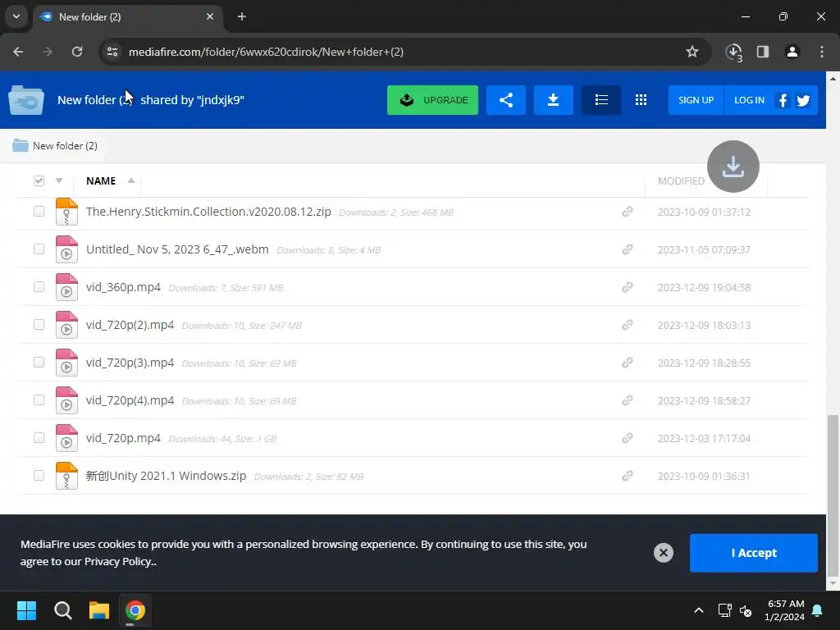Viewport: 840px width, 630px height.
Task: Open File Explorer from taskbar
Action: point(99,610)
